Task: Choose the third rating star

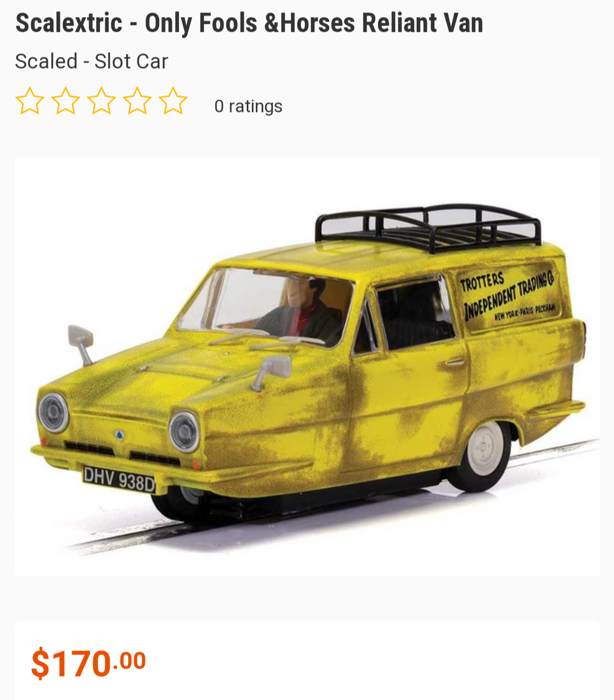Action: 101,101
